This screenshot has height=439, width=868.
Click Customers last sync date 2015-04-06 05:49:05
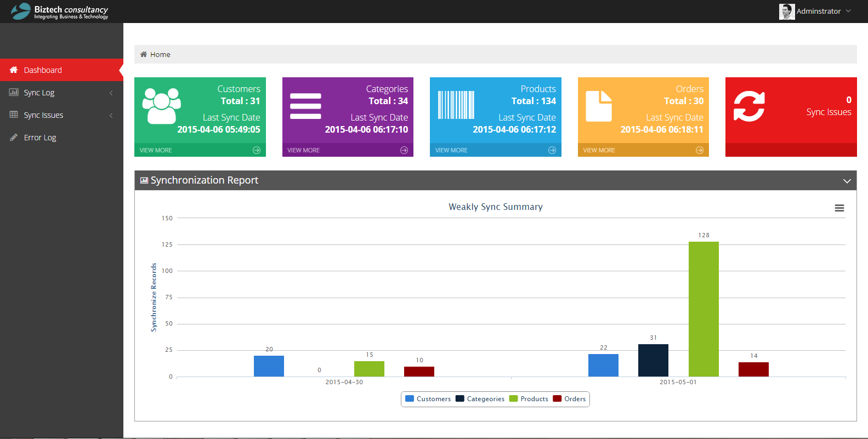tap(219, 129)
